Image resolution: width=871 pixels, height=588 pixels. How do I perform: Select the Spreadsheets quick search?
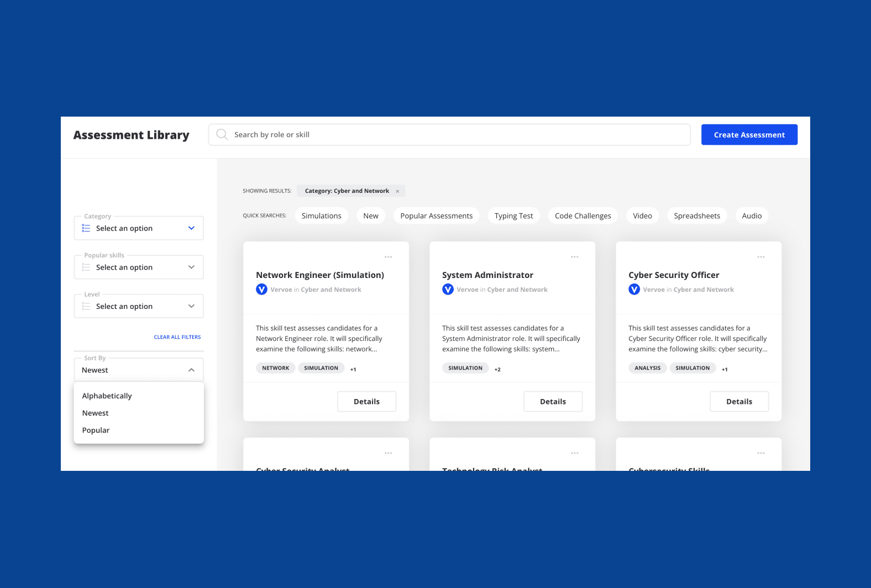697,216
